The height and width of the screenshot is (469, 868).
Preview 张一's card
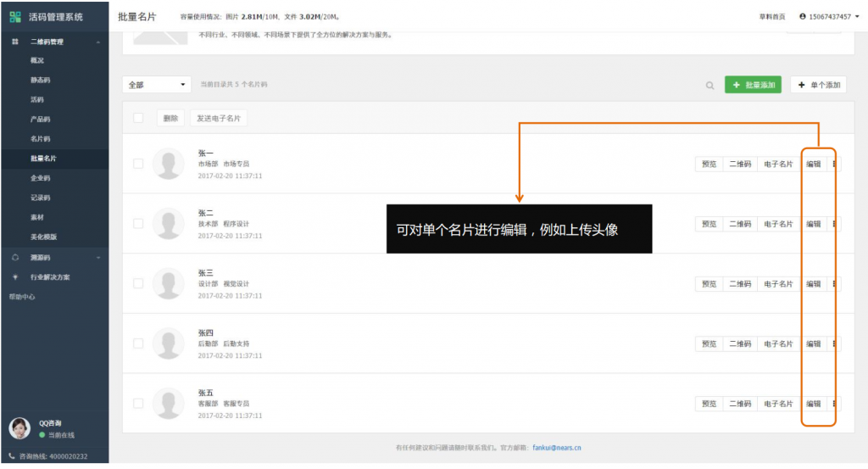[x=709, y=164]
